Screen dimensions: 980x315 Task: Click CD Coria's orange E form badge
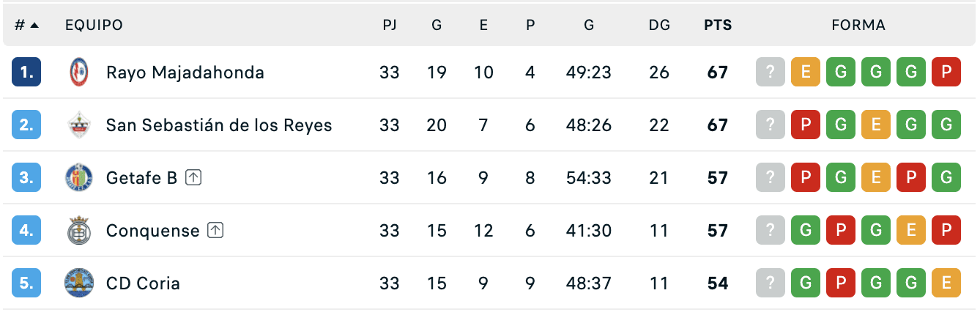pos(946,283)
